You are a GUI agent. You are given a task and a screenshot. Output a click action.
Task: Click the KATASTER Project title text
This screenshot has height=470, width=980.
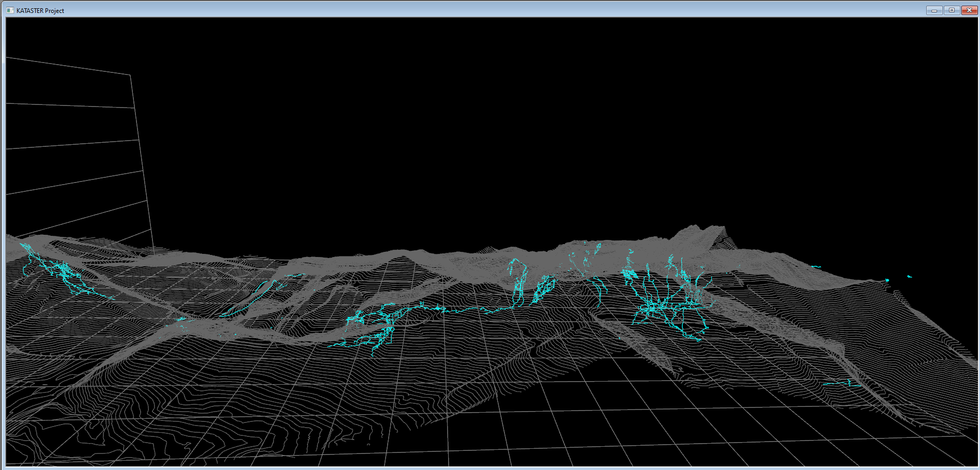point(40,11)
